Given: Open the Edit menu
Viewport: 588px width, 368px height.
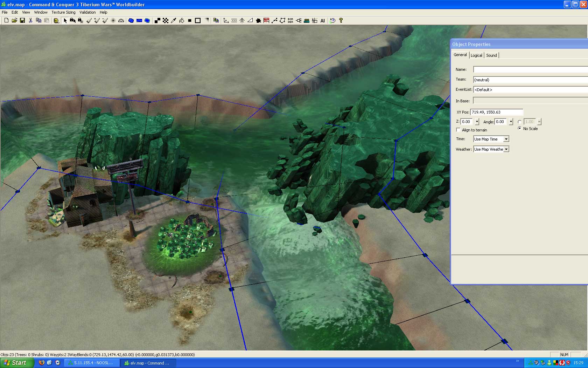Looking at the screenshot, I should (x=15, y=12).
